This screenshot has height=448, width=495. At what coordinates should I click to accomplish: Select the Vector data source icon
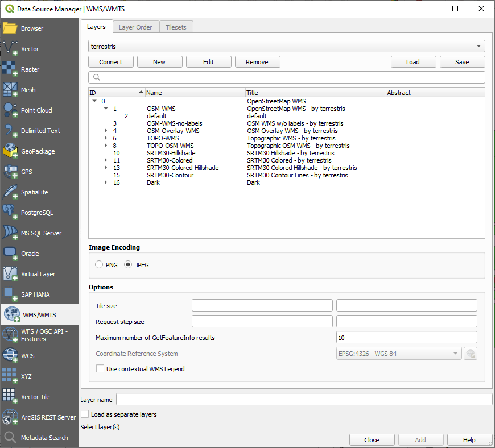tap(11, 49)
